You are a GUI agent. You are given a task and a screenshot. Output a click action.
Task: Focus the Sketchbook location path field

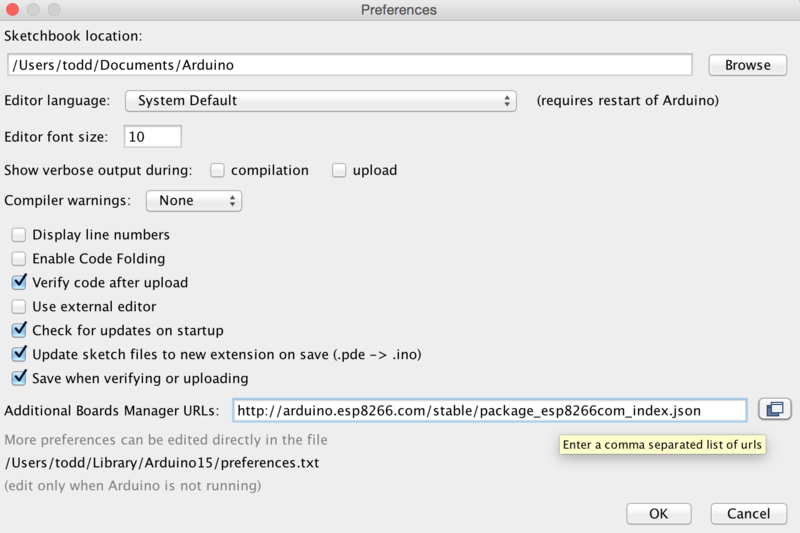tap(350, 65)
